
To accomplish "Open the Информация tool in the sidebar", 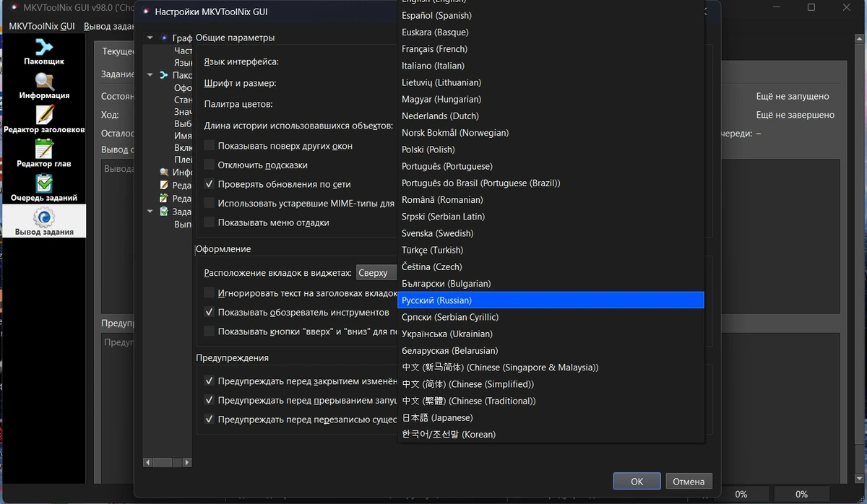I will click(x=44, y=86).
